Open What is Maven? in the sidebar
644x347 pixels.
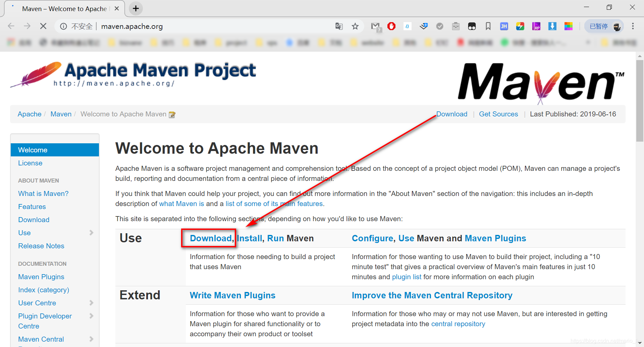pyautogui.click(x=43, y=194)
